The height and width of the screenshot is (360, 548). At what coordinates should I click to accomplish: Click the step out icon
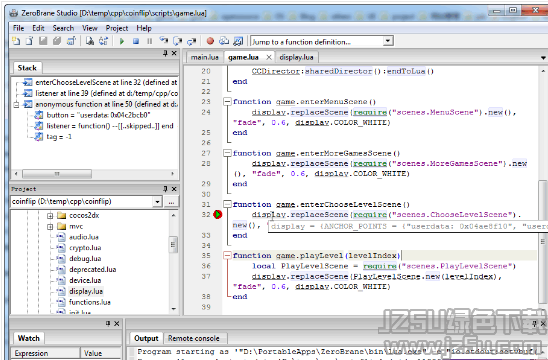coord(192,41)
